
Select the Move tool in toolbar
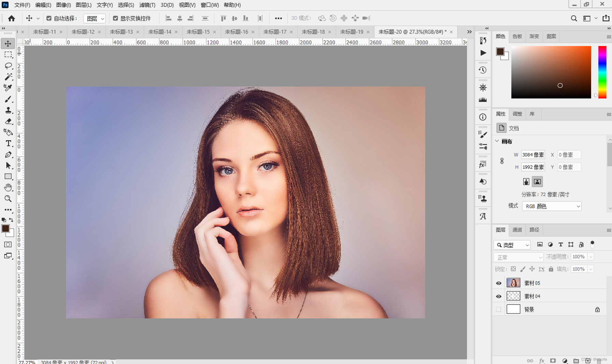(x=8, y=44)
